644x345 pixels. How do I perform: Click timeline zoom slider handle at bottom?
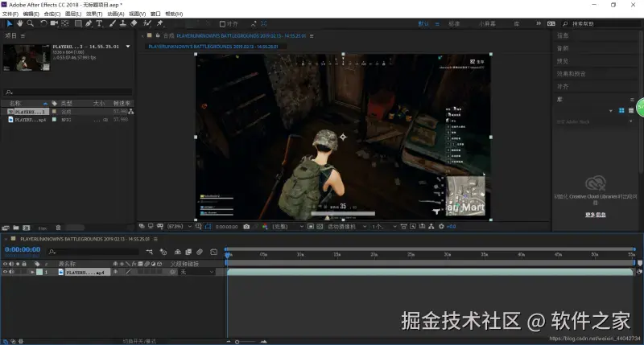[x=237, y=342]
